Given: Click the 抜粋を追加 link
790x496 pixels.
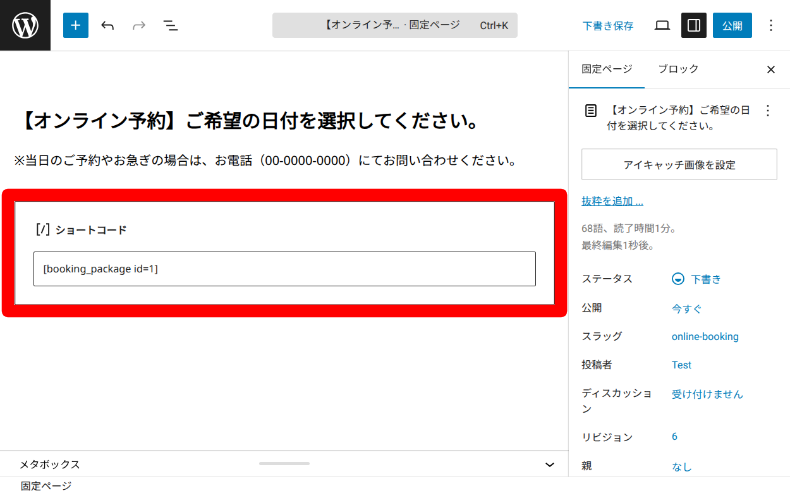Looking at the screenshot, I should pos(612,201).
